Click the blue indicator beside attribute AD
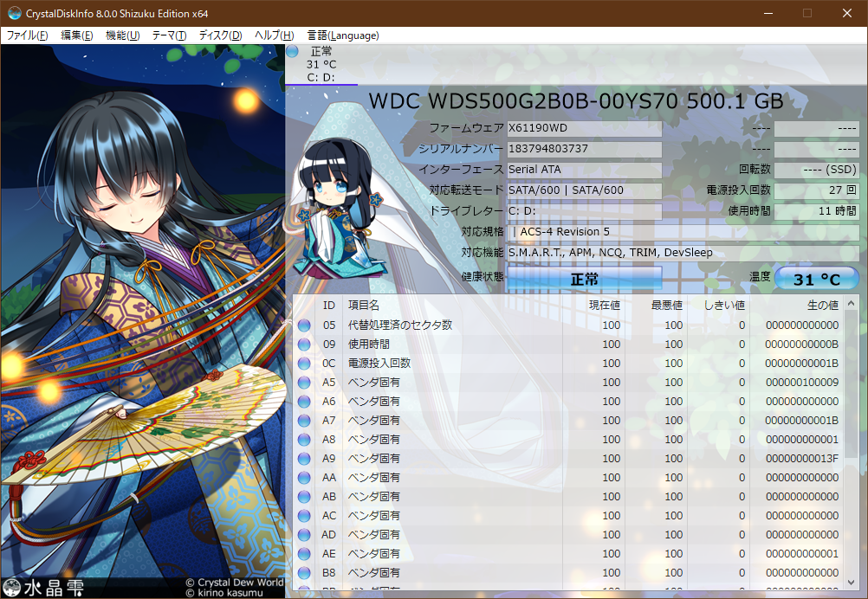Viewport: 868px width, 599px height. point(303,534)
